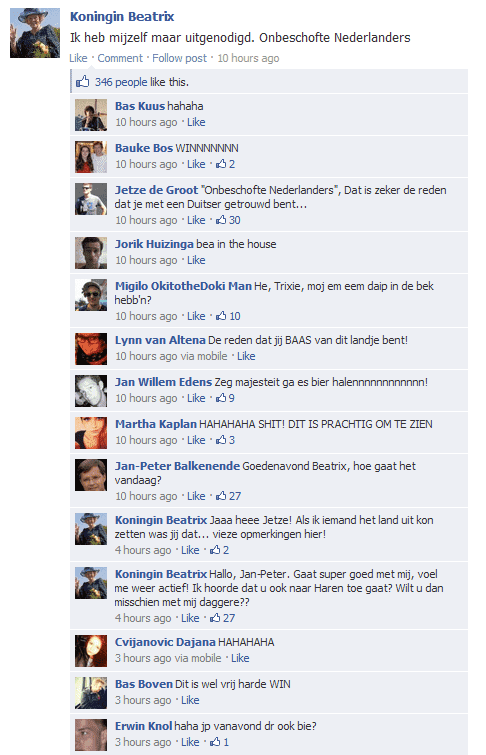Open Jan-Peter Balkenende profile name

click(x=177, y=466)
